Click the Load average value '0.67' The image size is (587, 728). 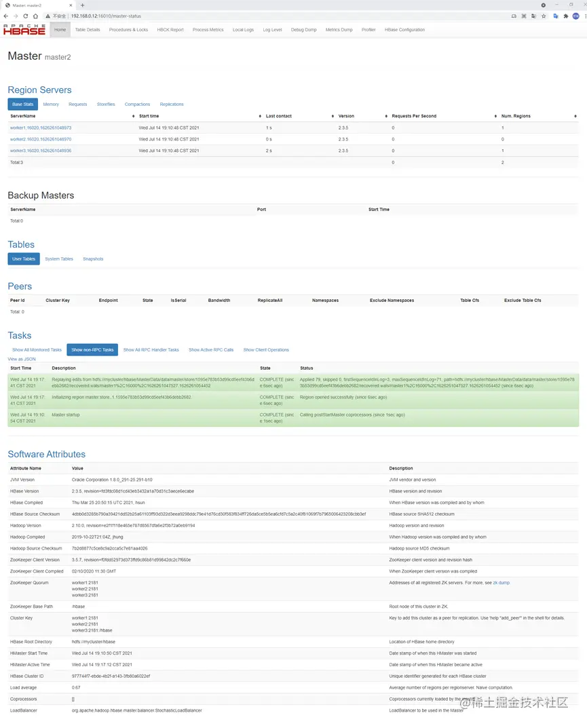[76, 688]
